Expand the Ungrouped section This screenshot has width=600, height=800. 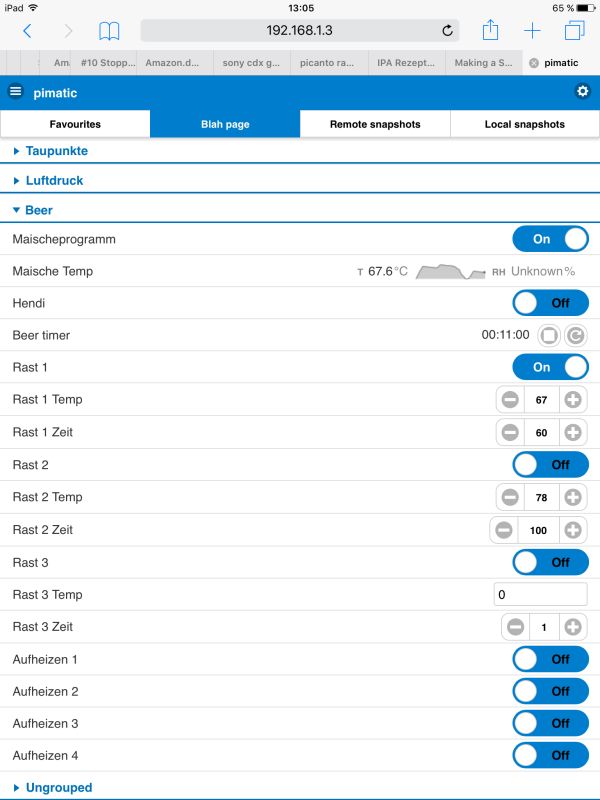58,788
